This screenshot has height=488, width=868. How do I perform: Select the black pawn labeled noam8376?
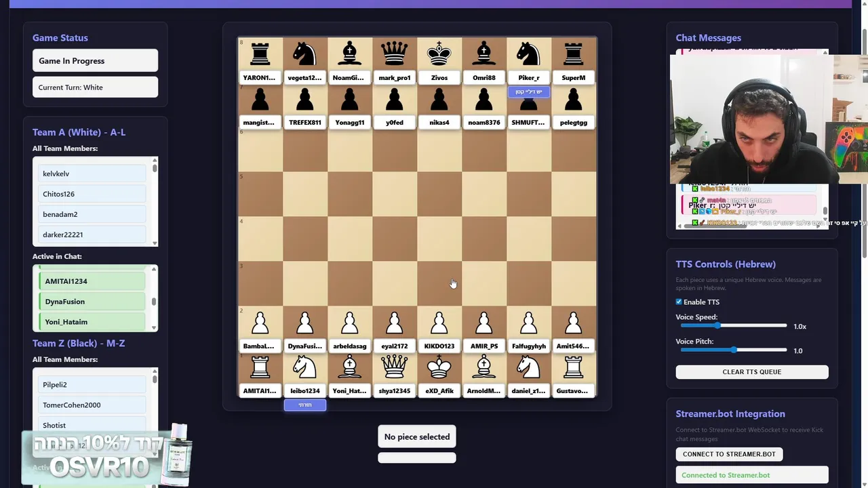484,99
